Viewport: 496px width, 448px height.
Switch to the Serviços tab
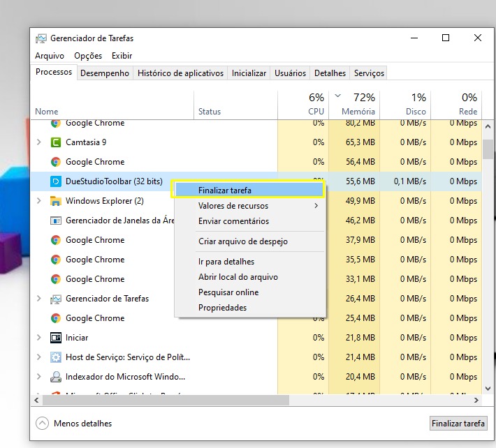(369, 73)
